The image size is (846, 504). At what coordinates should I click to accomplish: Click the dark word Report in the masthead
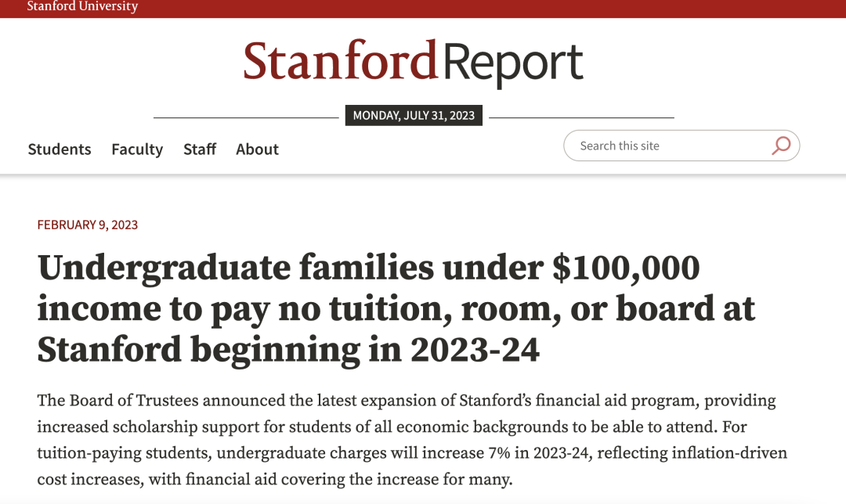513,65
